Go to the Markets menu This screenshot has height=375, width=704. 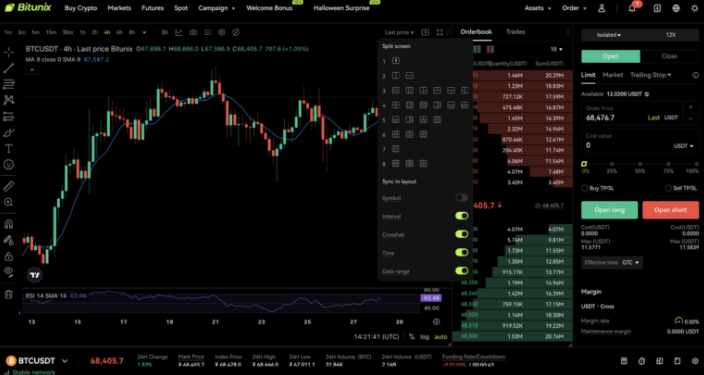(119, 8)
